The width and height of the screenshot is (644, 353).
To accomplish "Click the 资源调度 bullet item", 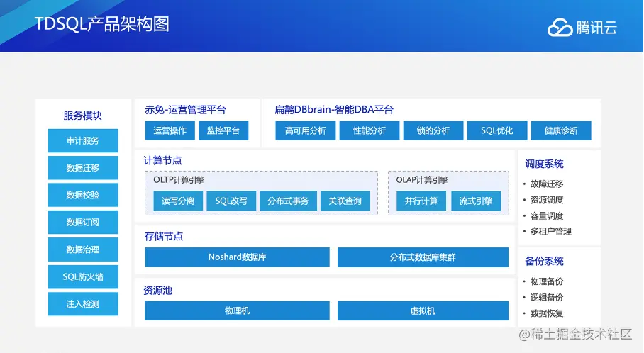I will [x=547, y=200].
